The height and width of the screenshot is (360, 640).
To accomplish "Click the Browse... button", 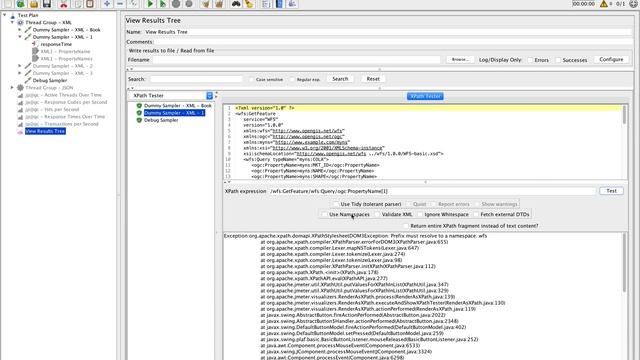I will coord(460,60).
